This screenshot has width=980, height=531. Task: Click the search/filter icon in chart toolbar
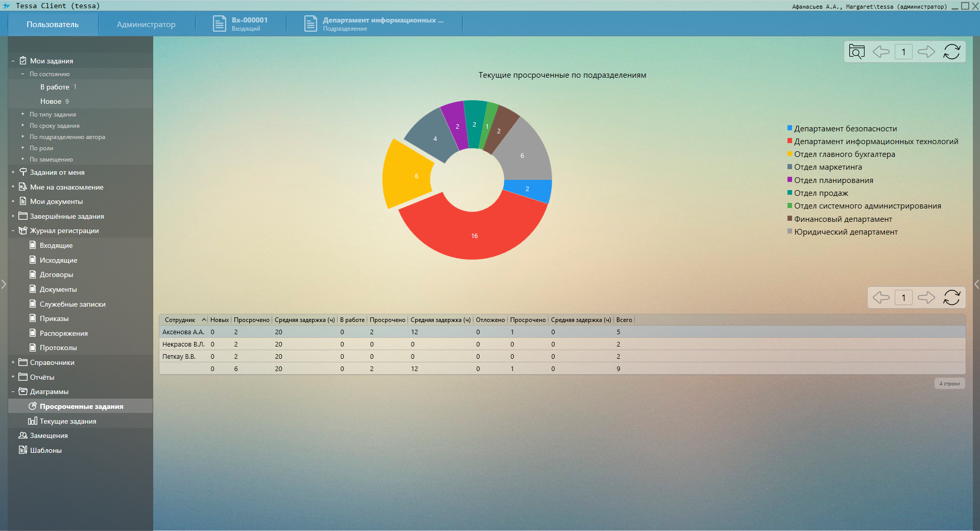(856, 52)
